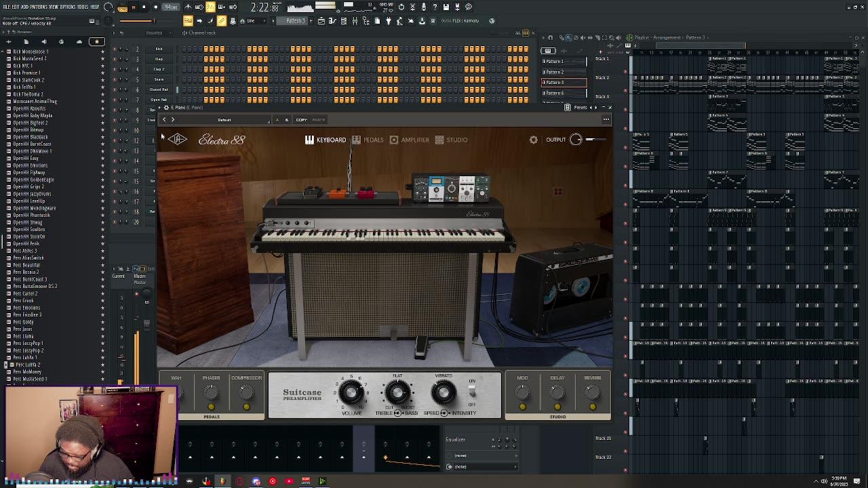Click the transport play button
Screen dimensions: 868x488
click(133, 7)
